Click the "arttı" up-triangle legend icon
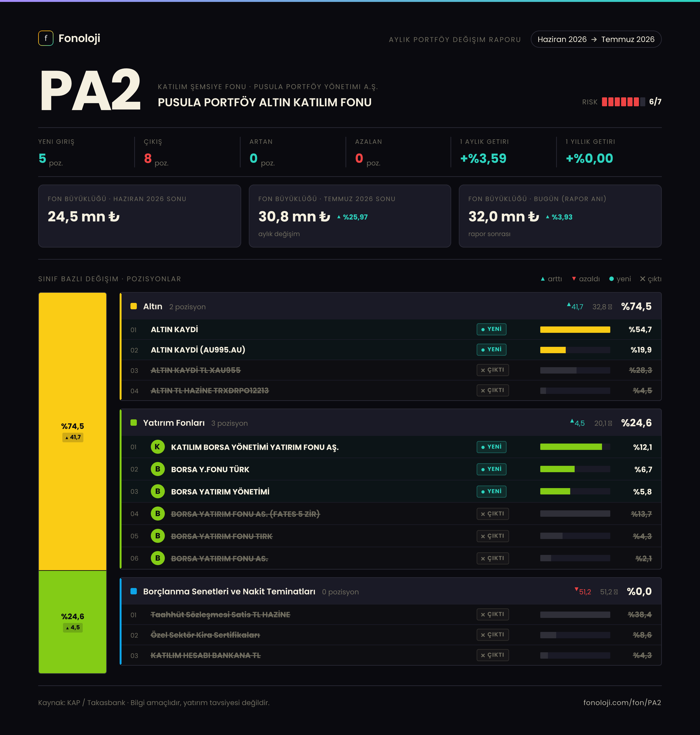 click(543, 279)
